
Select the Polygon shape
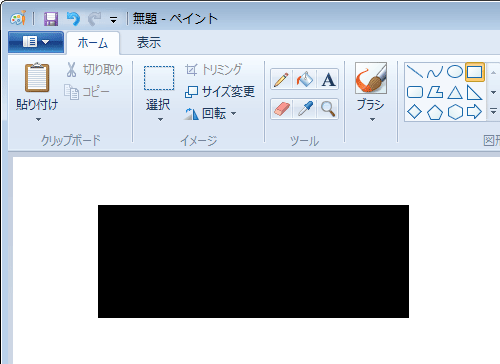tap(435, 92)
